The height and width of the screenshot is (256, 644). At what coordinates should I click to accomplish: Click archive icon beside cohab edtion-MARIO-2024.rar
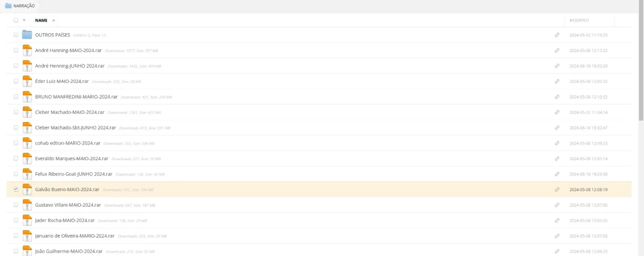[x=27, y=143]
